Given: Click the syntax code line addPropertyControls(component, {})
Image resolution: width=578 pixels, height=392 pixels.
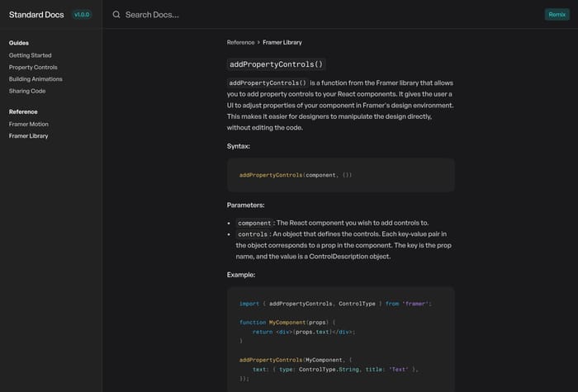Looking at the screenshot, I should 296,175.
